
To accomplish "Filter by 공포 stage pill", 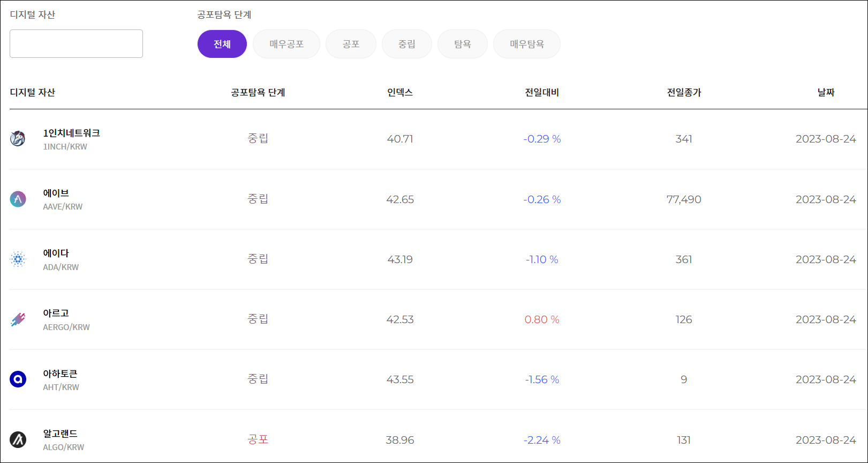I will coord(351,44).
